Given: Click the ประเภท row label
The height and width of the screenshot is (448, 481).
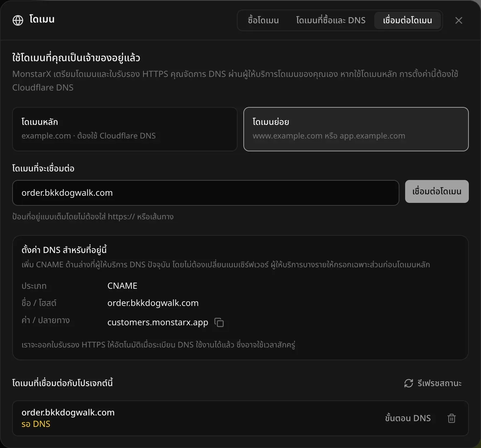Looking at the screenshot, I should click(x=34, y=286).
